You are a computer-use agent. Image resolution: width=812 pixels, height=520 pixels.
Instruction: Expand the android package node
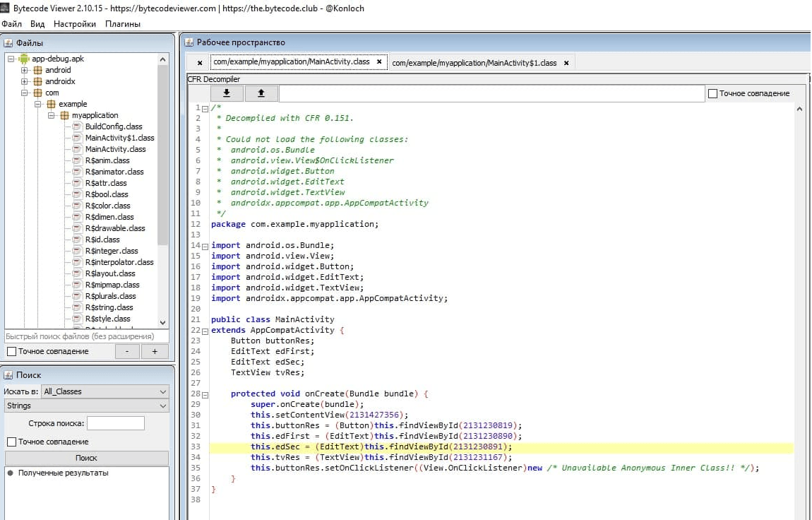click(x=24, y=71)
